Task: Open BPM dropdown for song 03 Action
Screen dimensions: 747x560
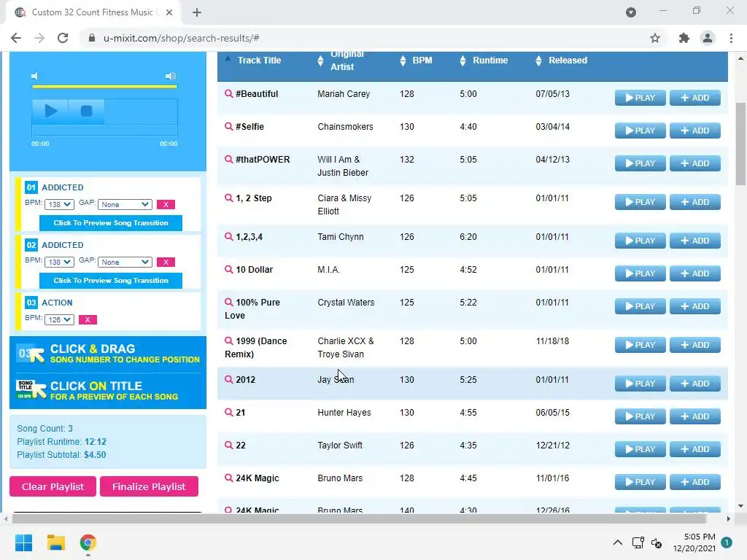Action: [x=59, y=319]
